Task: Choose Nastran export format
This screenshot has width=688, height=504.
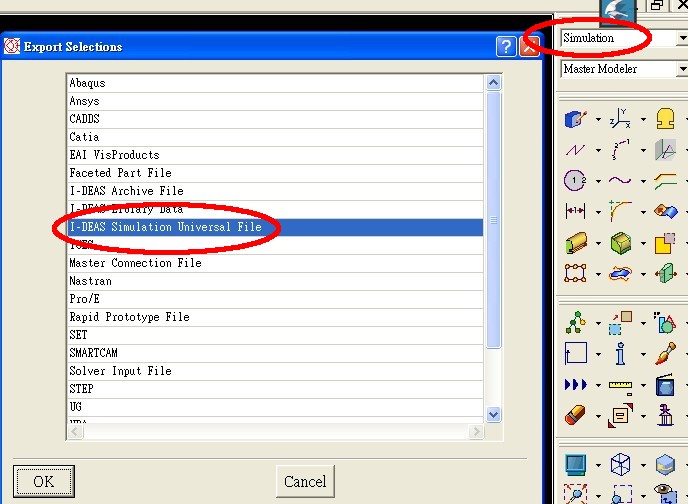Action: (x=275, y=281)
